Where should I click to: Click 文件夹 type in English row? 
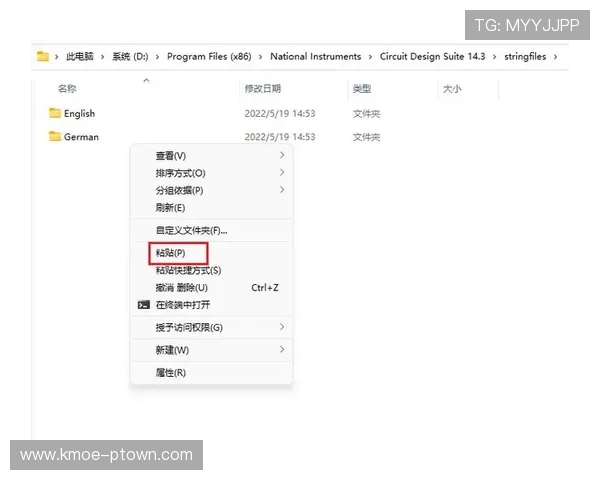pyautogui.click(x=366, y=114)
